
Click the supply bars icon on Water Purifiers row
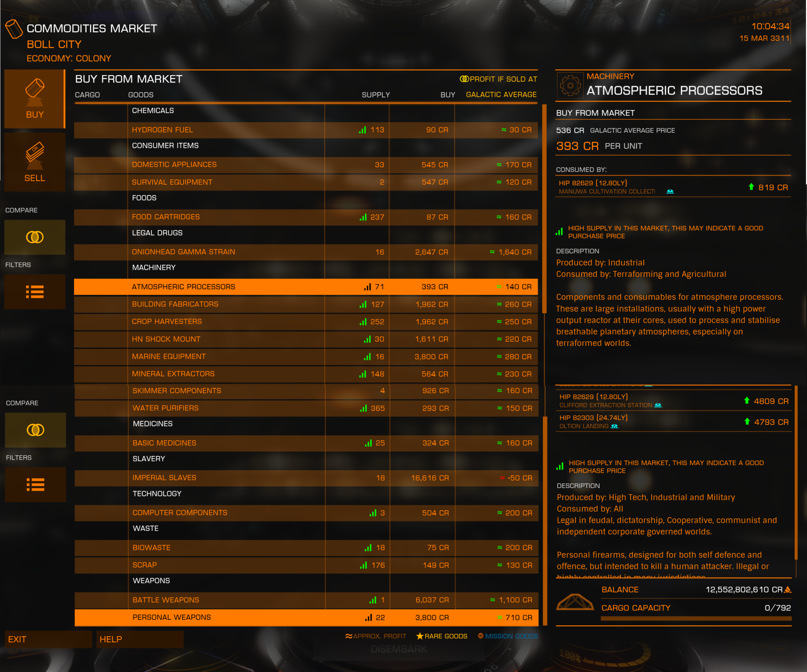[x=363, y=408]
